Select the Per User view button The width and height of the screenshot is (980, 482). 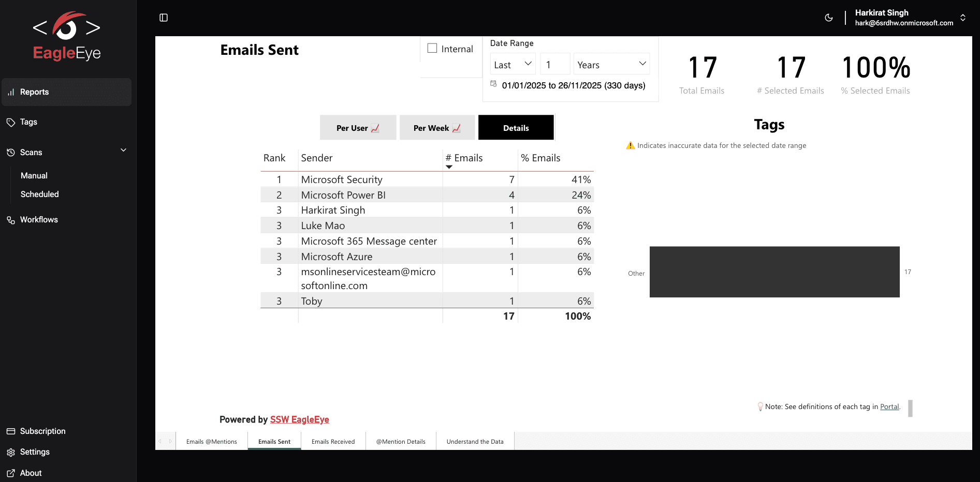coord(358,127)
